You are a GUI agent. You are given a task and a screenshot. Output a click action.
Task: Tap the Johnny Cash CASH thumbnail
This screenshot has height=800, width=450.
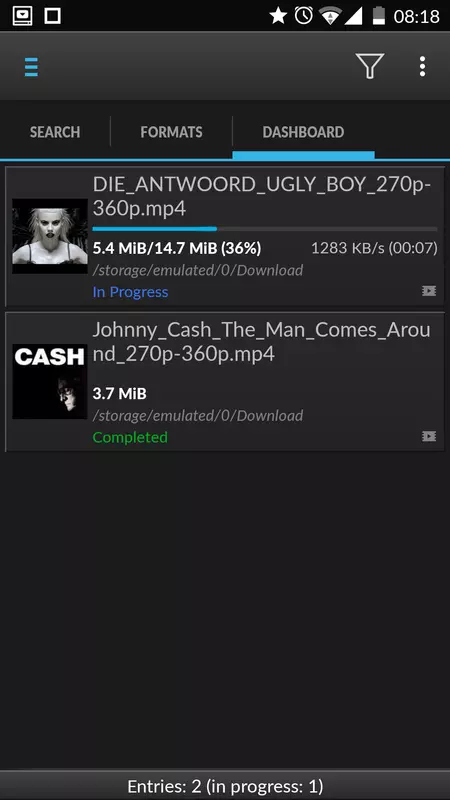pos(50,382)
